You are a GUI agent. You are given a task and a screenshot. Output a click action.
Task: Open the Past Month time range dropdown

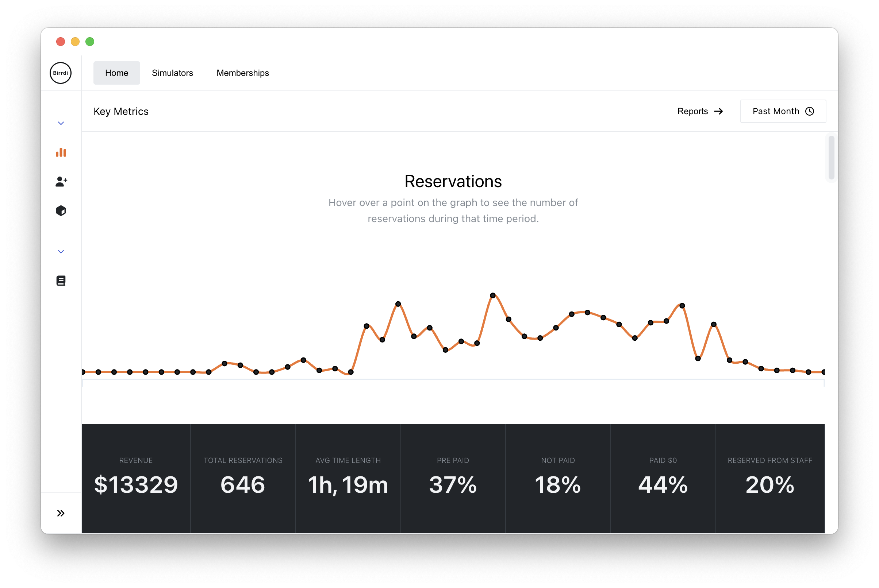click(x=783, y=111)
